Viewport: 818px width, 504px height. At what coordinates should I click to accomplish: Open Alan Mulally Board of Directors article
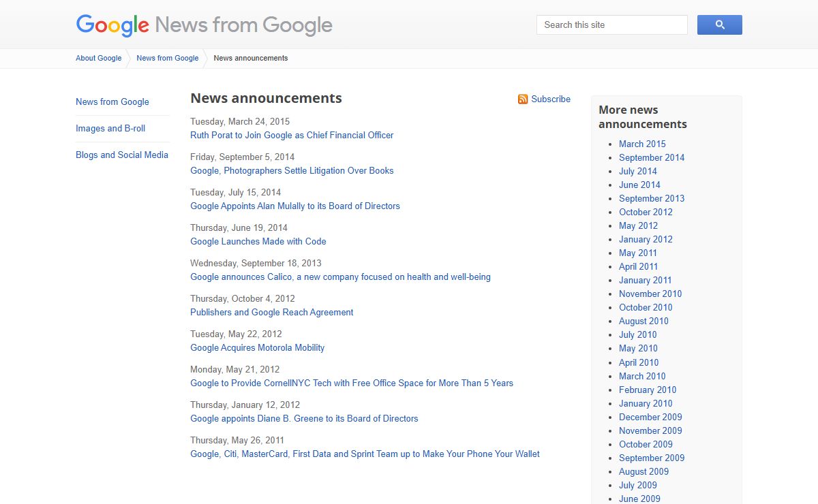(295, 206)
